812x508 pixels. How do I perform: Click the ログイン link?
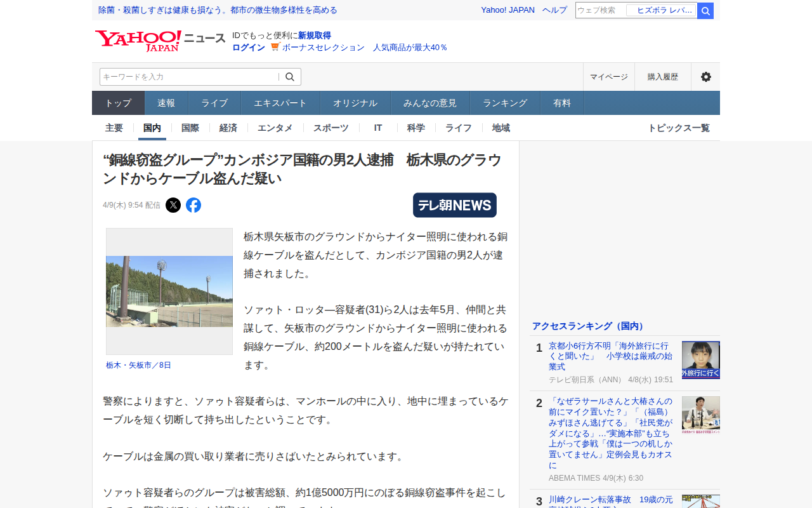coord(249,48)
